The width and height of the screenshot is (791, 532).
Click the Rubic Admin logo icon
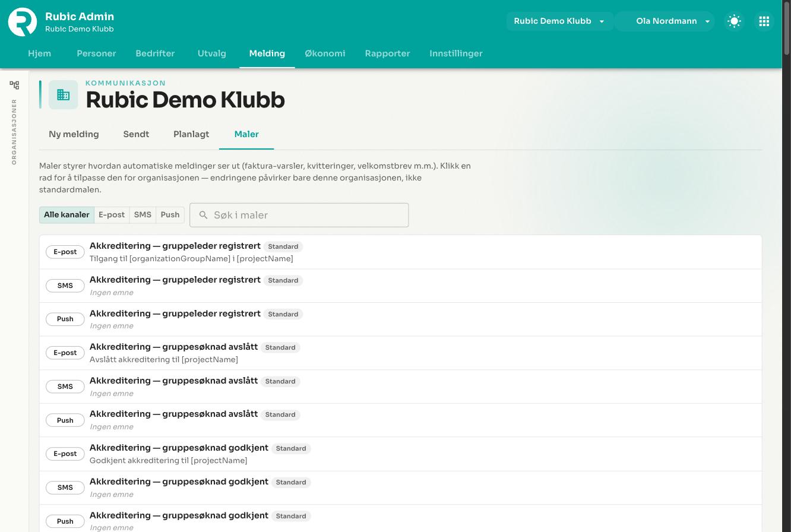pos(23,21)
